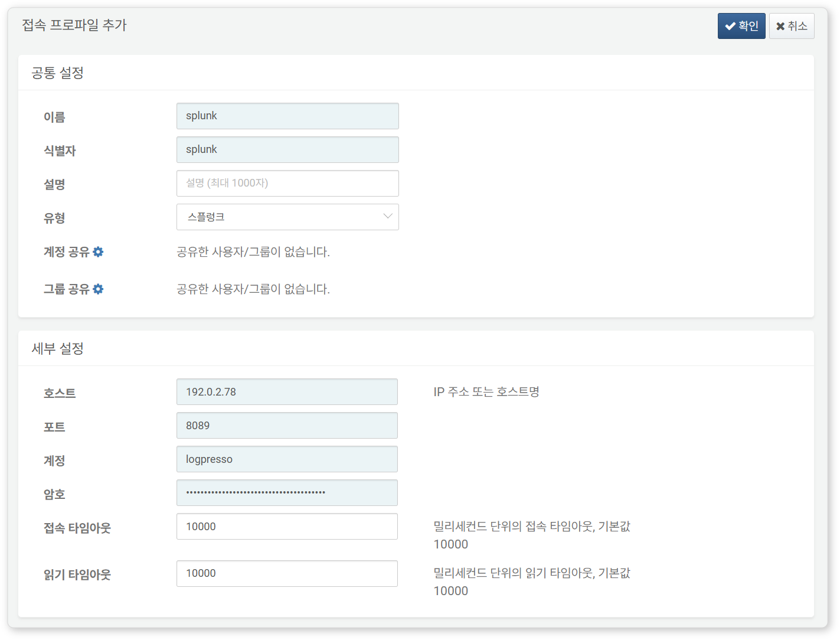
Task: Click the 세부 설정 section heading
Action: (57, 348)
